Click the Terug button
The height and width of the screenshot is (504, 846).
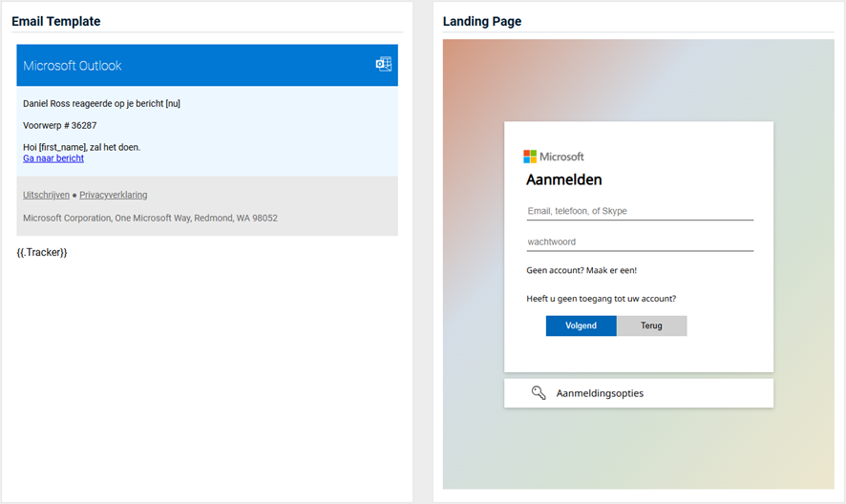[x=652, y=325]
